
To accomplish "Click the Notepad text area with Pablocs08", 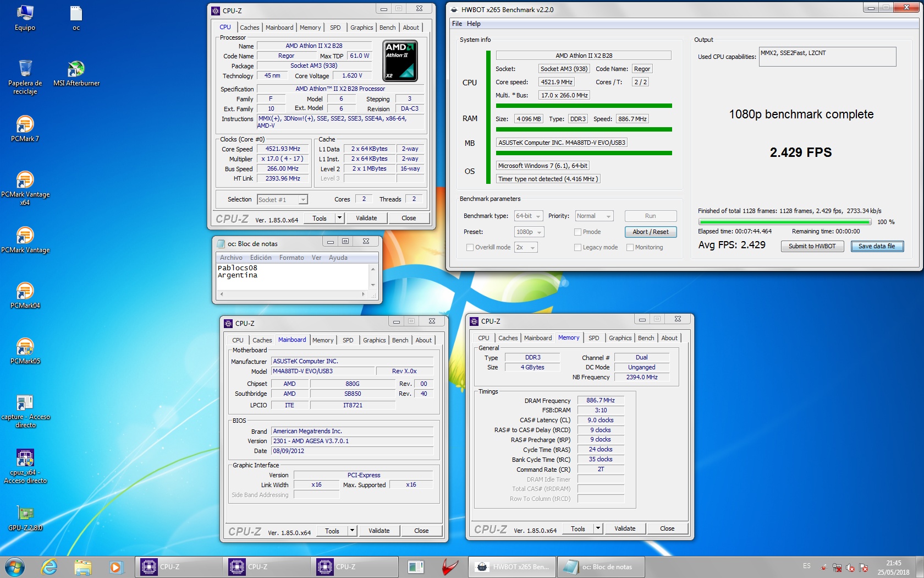I will 293,277.
